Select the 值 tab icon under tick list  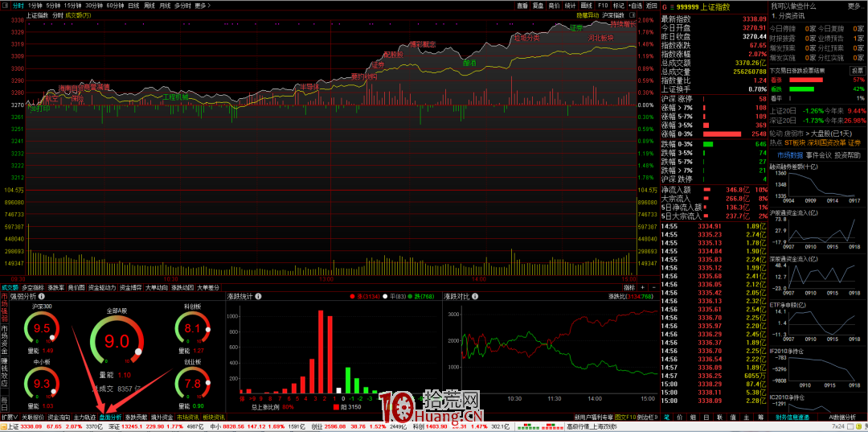click(734, 418)
